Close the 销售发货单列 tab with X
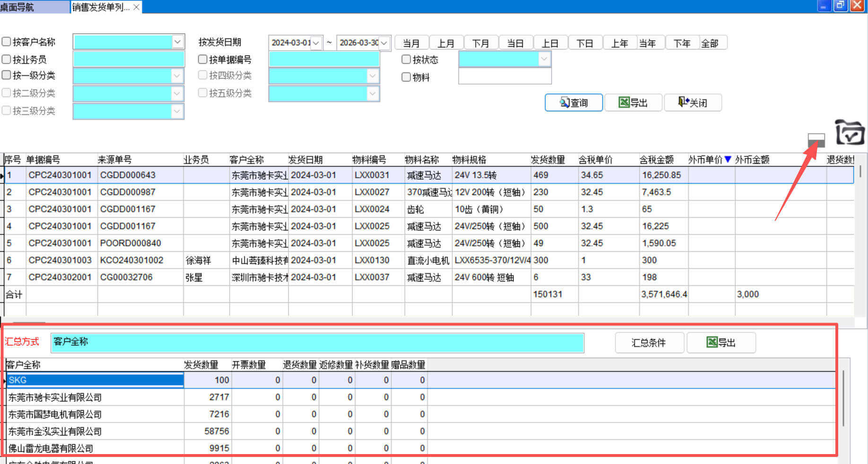868x464 pixels. [136, 7]
